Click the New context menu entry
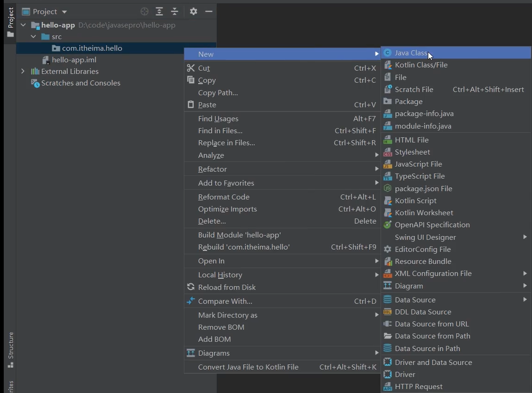The width and height of the screenshot is (532, 393). click(282, 54)
